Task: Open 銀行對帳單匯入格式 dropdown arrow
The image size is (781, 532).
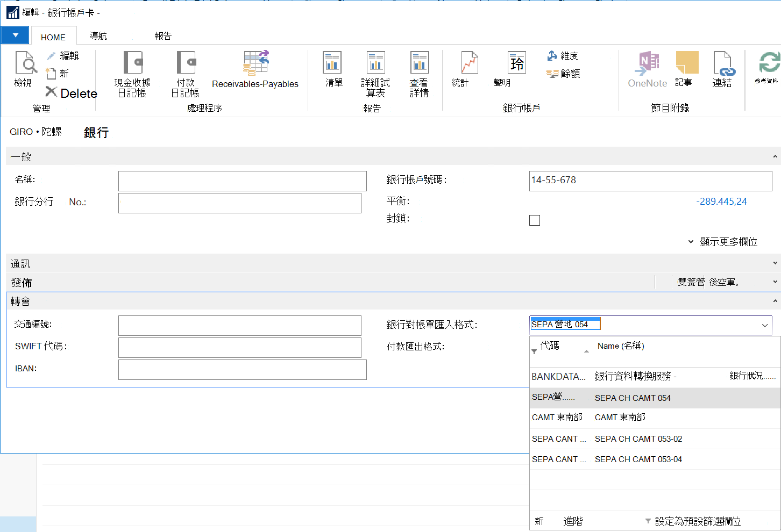Action: click(765, 325)
